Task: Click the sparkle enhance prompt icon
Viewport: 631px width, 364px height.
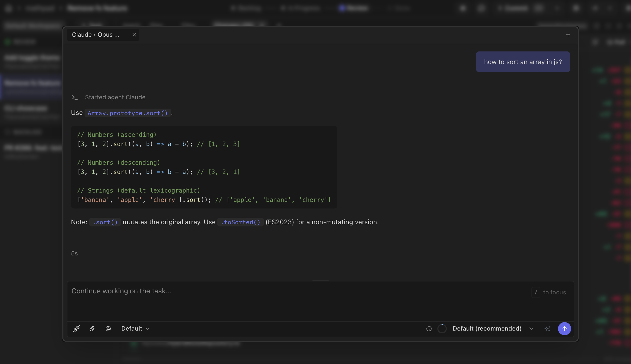Action: coord(547,329)
